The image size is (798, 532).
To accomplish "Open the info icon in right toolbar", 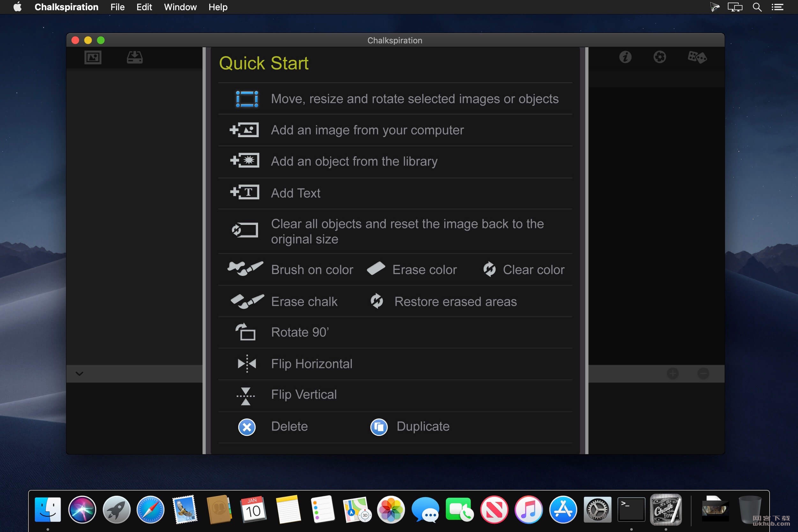I will tap(625, 57).
